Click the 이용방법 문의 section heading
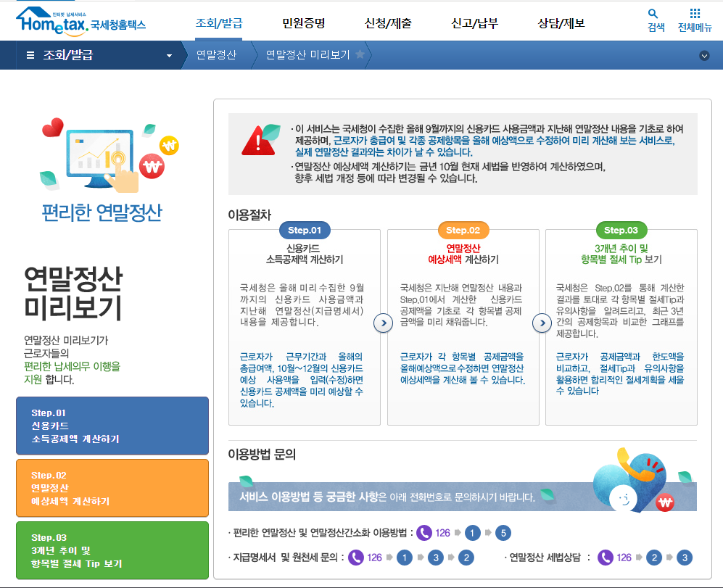 coord(262,455)
